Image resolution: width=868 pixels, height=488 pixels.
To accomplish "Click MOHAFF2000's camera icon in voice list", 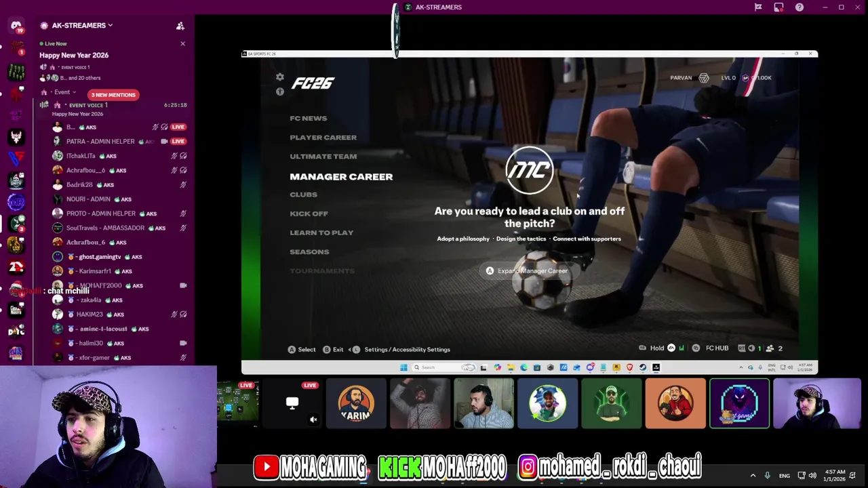I will click(183, 286).
